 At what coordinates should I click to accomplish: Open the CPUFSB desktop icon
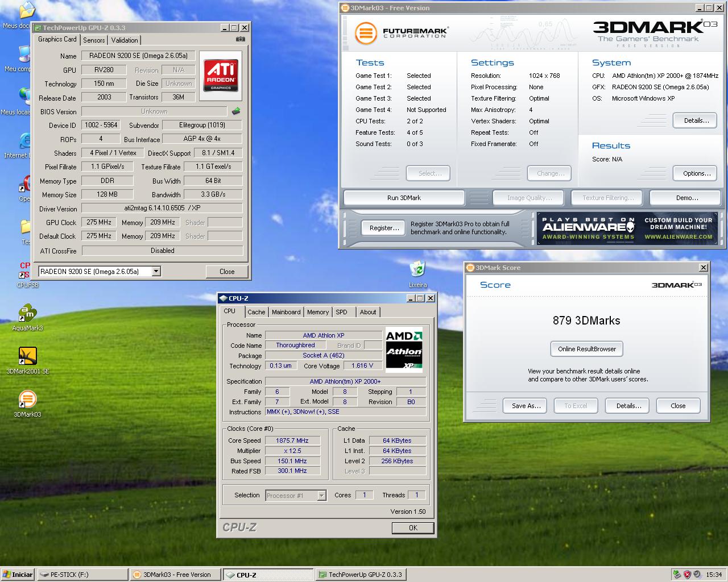point(27,275)
